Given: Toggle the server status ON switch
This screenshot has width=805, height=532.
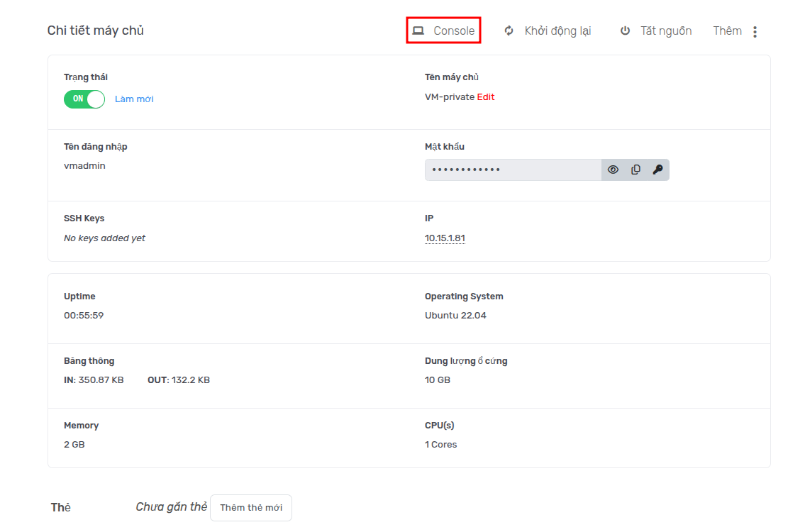Looking at the screenshot, I should (x=84, y=99).
